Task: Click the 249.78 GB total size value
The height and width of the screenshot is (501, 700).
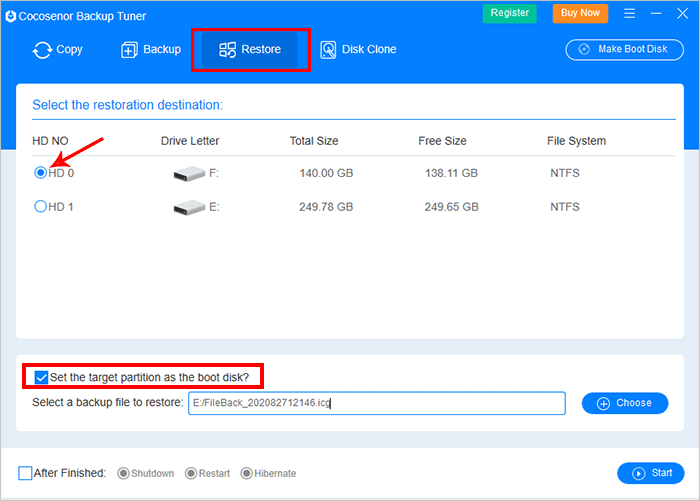Action: tap(326, 207)
